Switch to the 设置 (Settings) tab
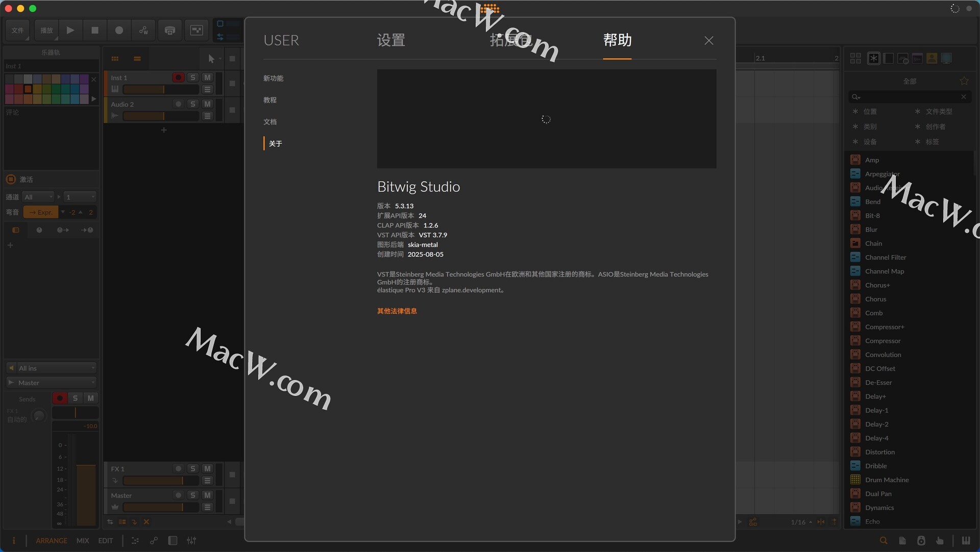 click(391, 40)
